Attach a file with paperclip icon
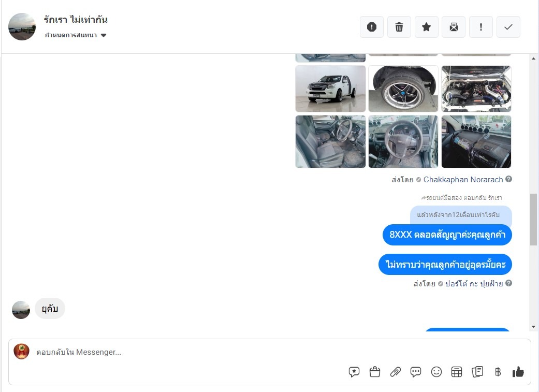Screen dimensions: 539x392 [x=395, y=372]
